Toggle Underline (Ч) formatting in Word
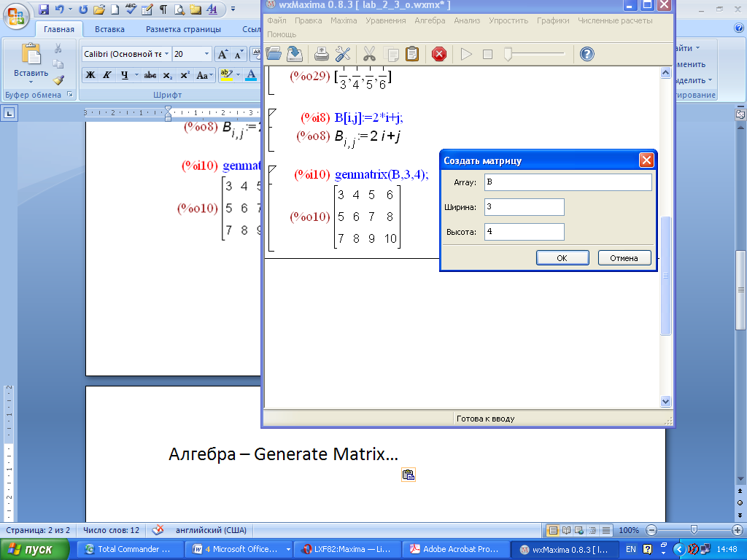The height and width of the screenshot is (560, 747). click(x=124, y=75)
